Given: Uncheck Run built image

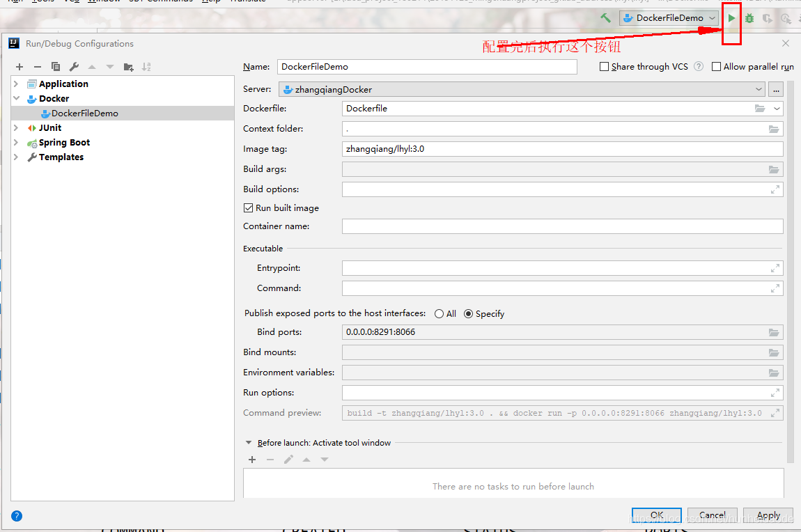Looking at the screenshot, I should pos(248,208).
